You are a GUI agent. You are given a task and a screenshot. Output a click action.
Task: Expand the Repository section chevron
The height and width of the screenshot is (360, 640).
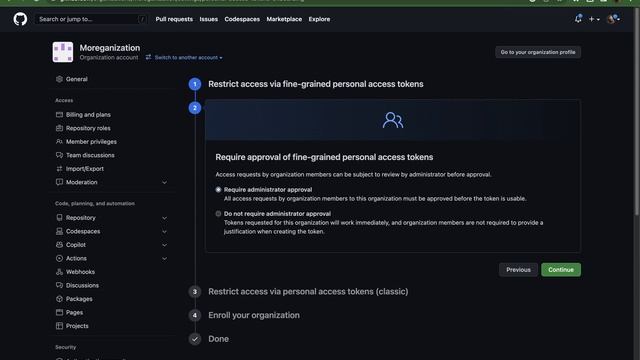point(164,218)
